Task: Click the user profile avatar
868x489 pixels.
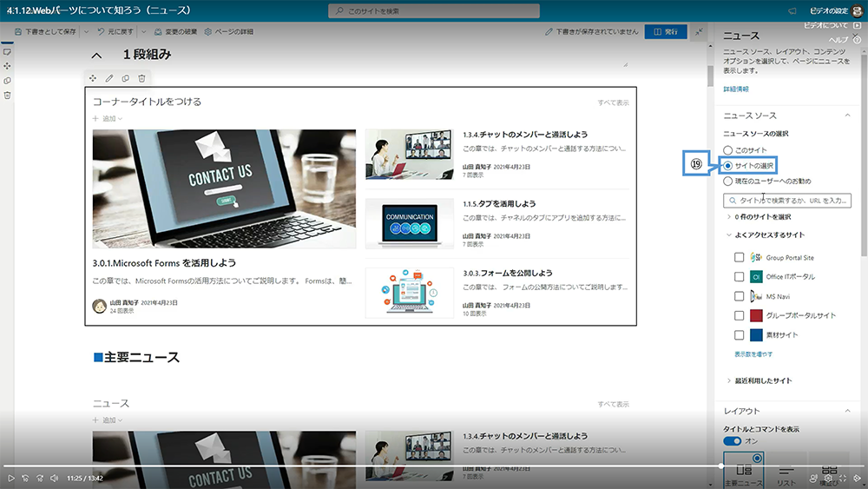Action: (x=858, y=10)
